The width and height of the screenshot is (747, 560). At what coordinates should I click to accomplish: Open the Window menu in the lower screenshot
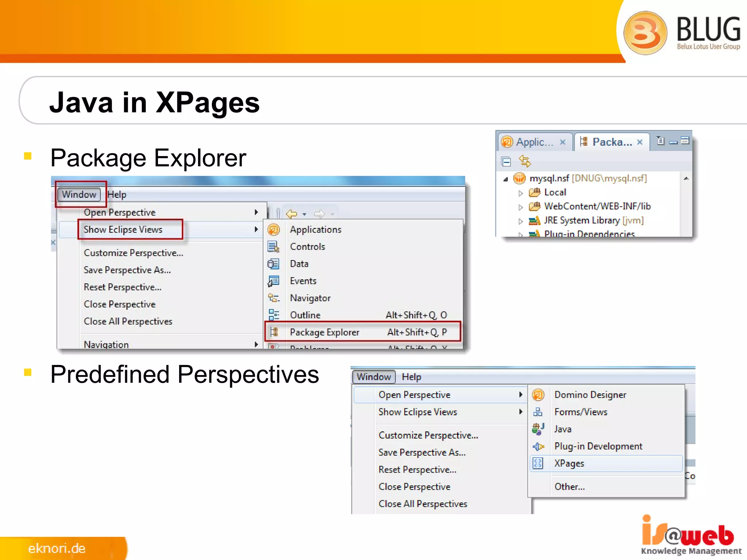[x=374, y=377]
